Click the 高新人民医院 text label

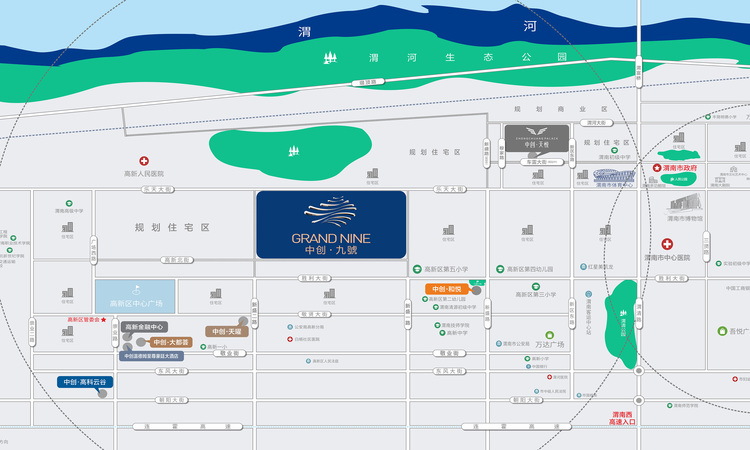(x=144, y=174)
